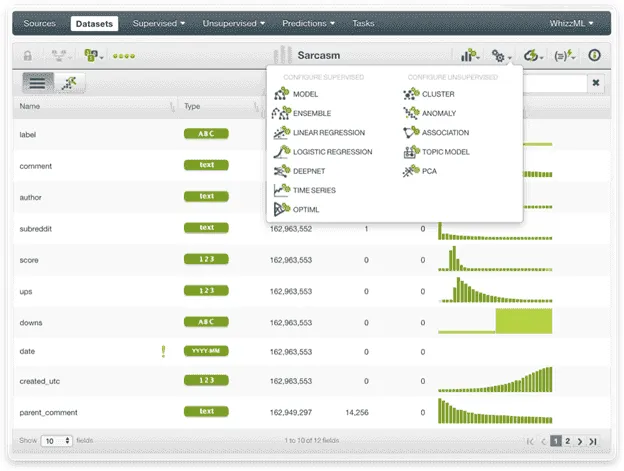The width and height of the screenshot is (624, 471).
Task: Expand the Predictions menu
Action: 308,23
